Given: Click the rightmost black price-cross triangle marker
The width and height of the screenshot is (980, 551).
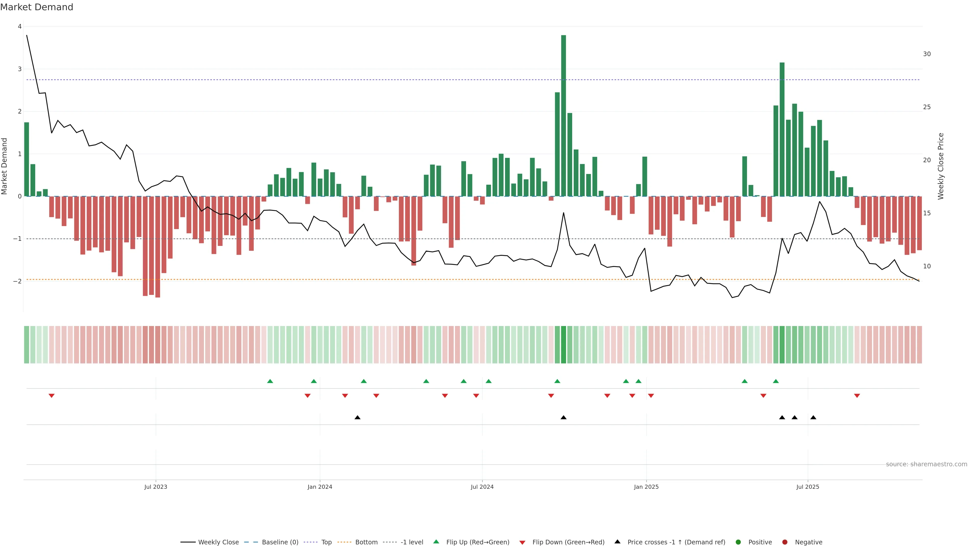Looking at the screenshot, I should point(813,418).
